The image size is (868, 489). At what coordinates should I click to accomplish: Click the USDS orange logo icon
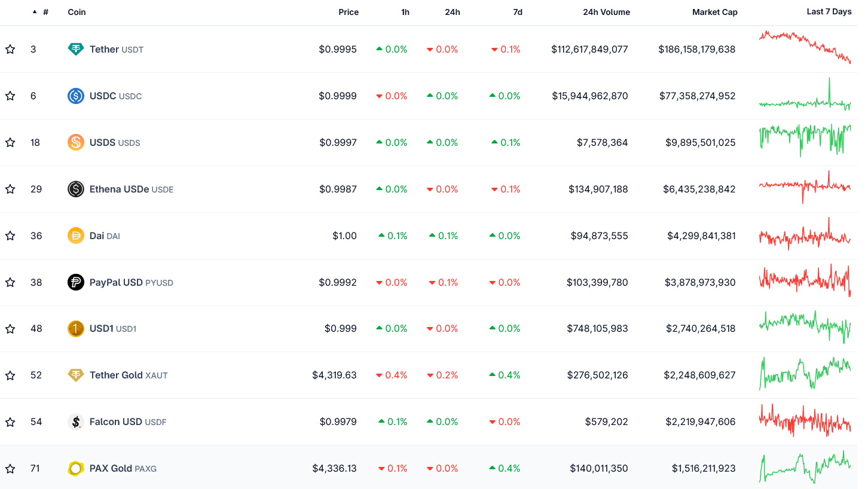coord(76,143)
